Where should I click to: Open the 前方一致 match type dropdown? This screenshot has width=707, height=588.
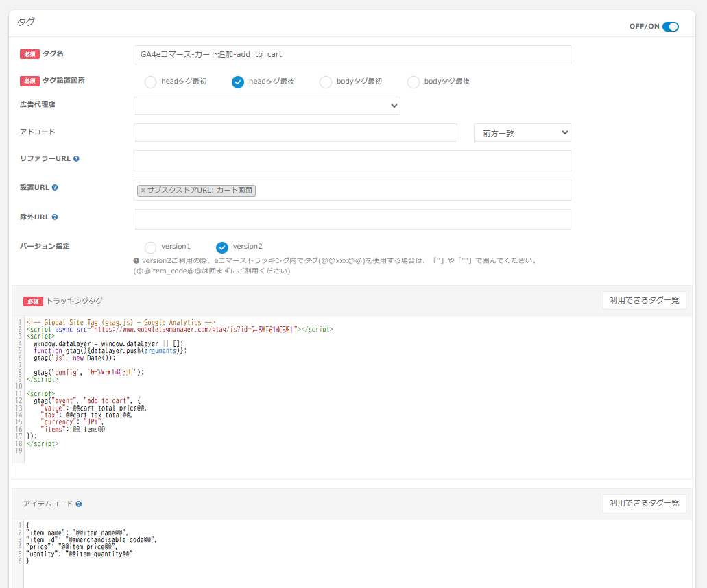(522, 133)
